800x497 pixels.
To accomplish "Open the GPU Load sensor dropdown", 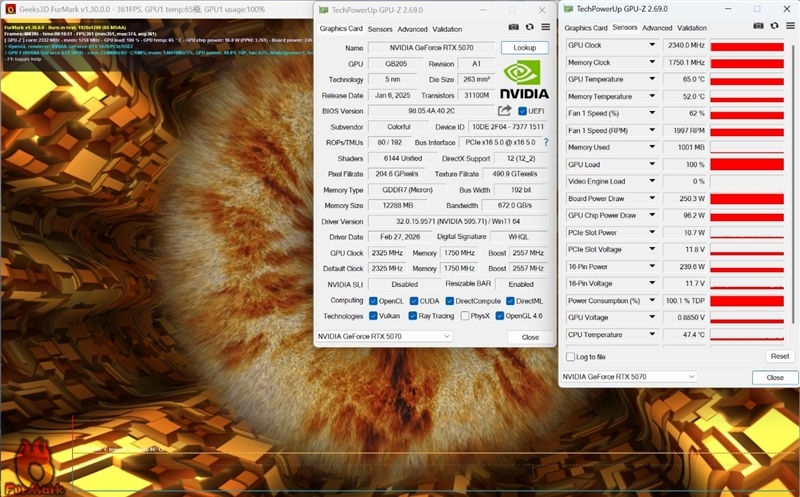I will click(652, 164).
